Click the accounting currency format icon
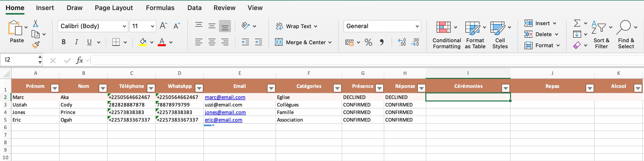Image resolution: width=644 pixels, height=161 pixels. tap(349, 42)
